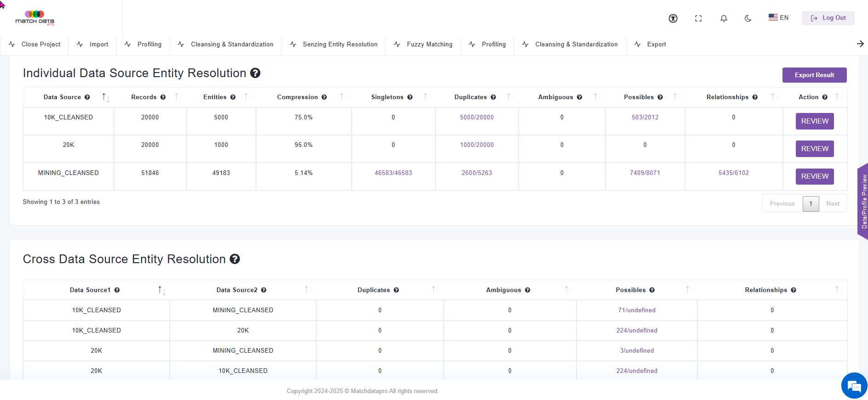Sort cross table by Data Source1 column
868x400 pixels.
click(161, 290)
